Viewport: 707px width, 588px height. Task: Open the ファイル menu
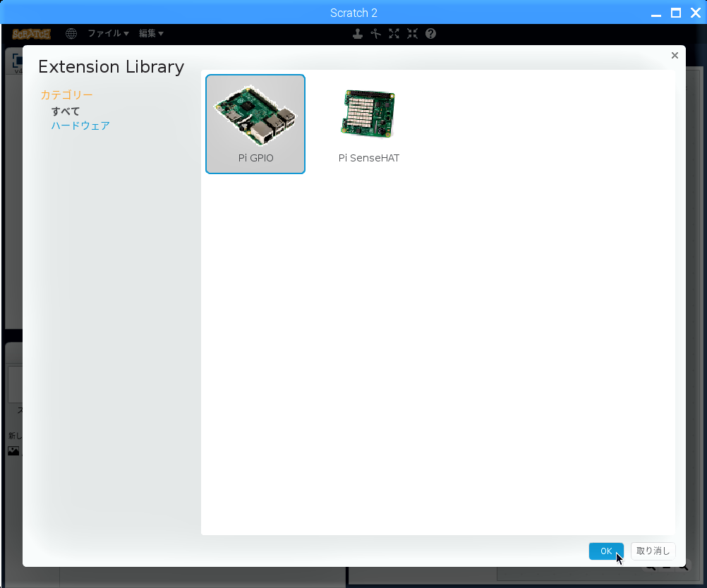(x=108, y=33)
